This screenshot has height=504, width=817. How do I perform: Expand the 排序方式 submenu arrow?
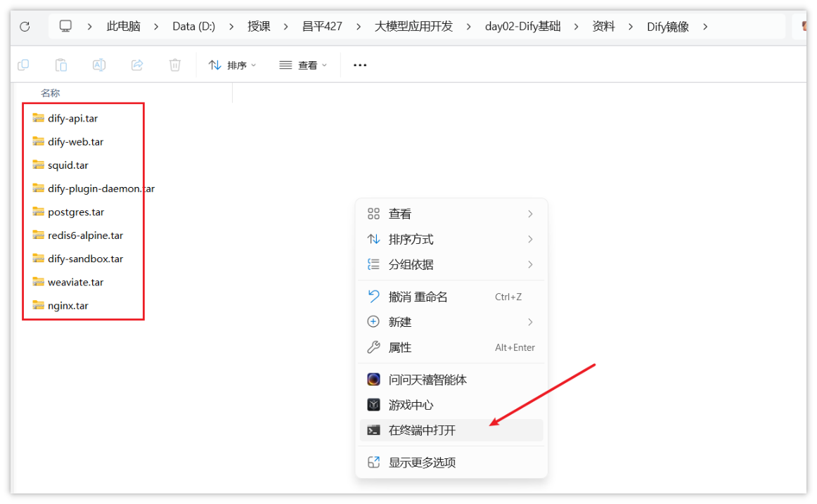coord(530,239)
